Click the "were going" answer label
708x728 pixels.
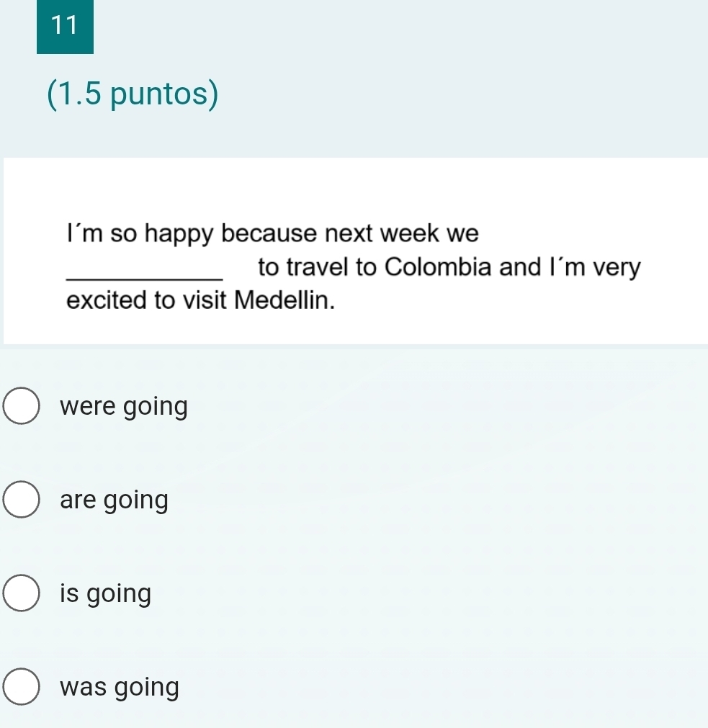pyautogui.click(x=124, y=408)
